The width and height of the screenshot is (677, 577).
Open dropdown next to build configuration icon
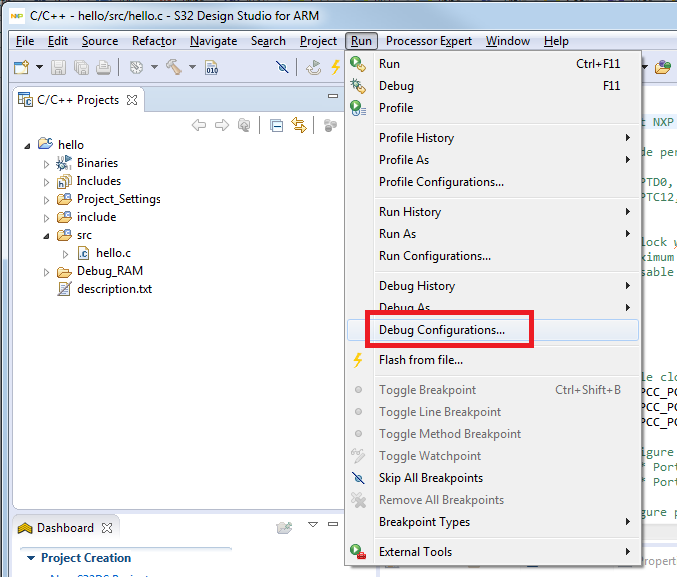click(x=154, y=67)
